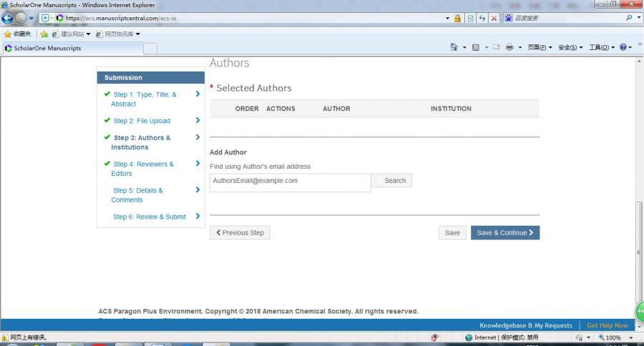644x346 pixels.
Task: Click the green floating circle widget at right edge
Action: tap(640, 312)
